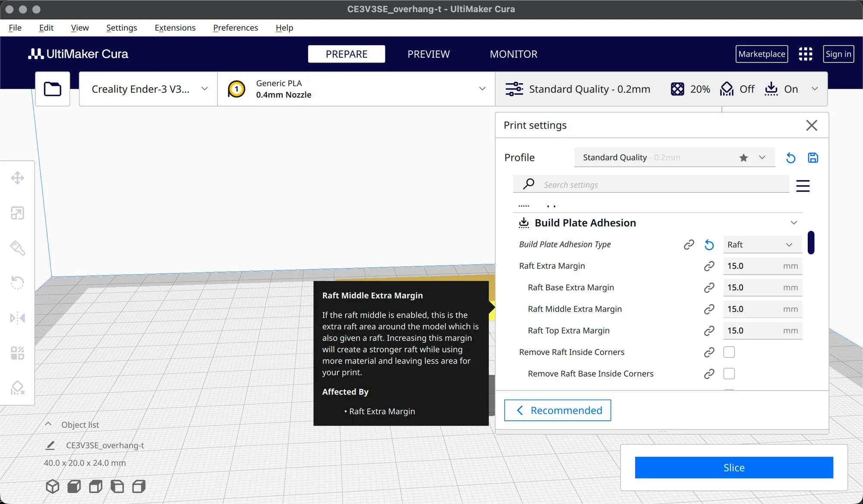Open the Generic PLA material dropdown
The image size is (863, 504).
pyautogui.click(x=356, y=89)
